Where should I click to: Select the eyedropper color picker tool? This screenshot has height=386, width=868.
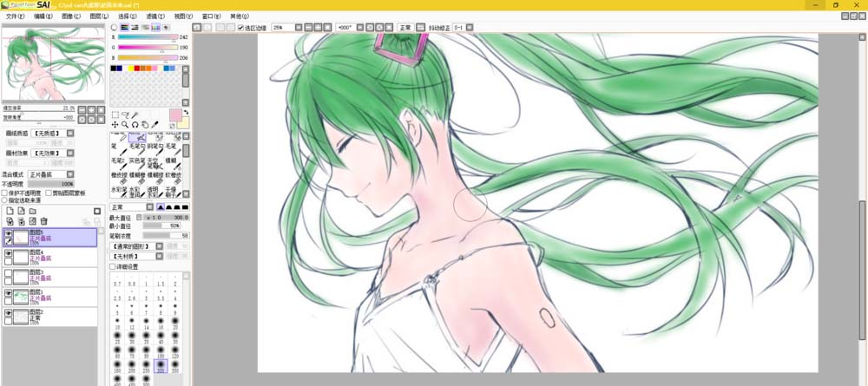[x=155, y=124]
